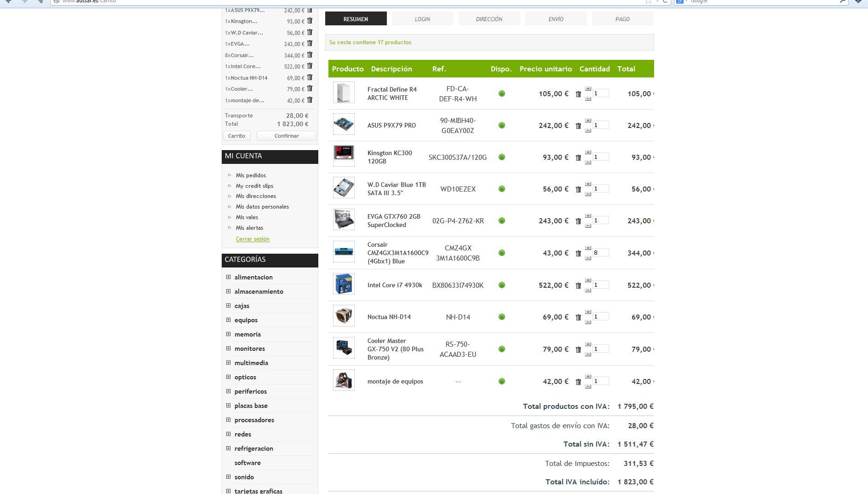868x494 pixels.
Task: Expand the alimentacion category
Action: (228, 277)
